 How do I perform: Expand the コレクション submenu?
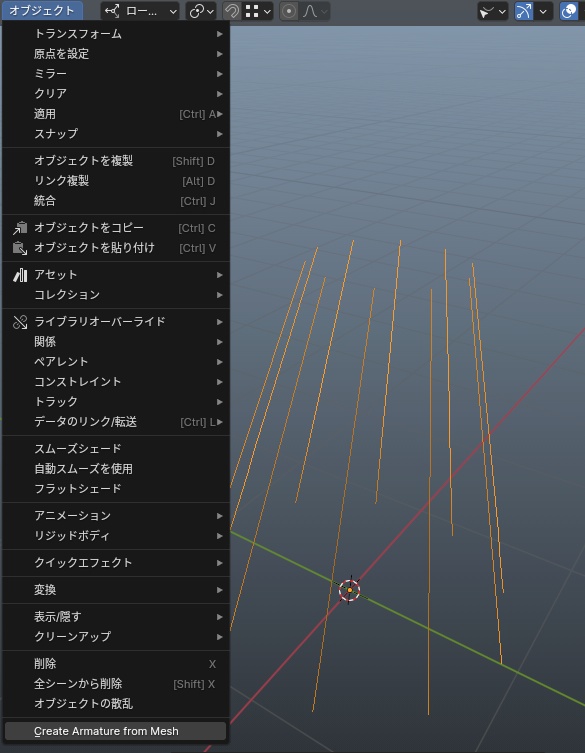[x=116, y=295]
